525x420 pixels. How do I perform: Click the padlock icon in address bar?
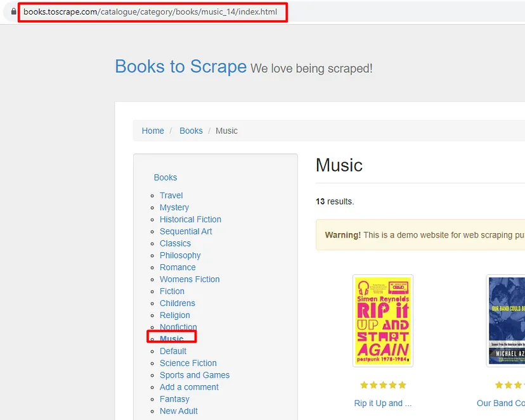pyautogui.click(x=13, y=12)
